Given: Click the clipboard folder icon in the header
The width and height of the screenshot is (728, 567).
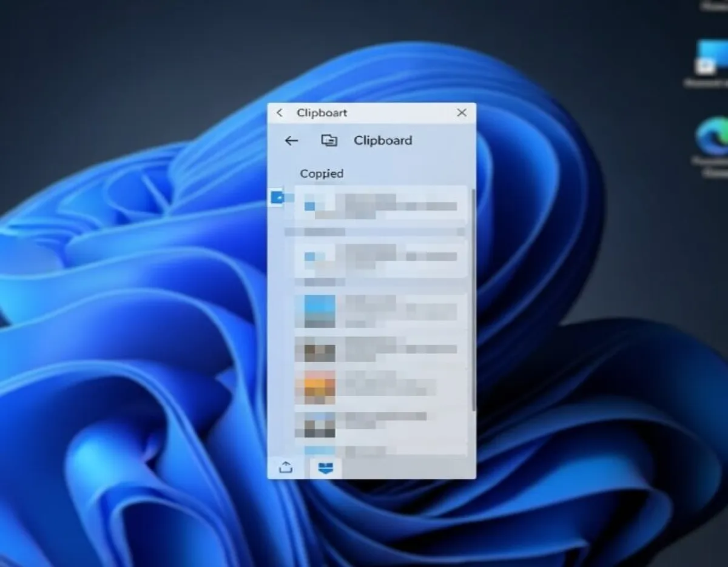Looking at the screenshot, I should (x=329, y=141).
